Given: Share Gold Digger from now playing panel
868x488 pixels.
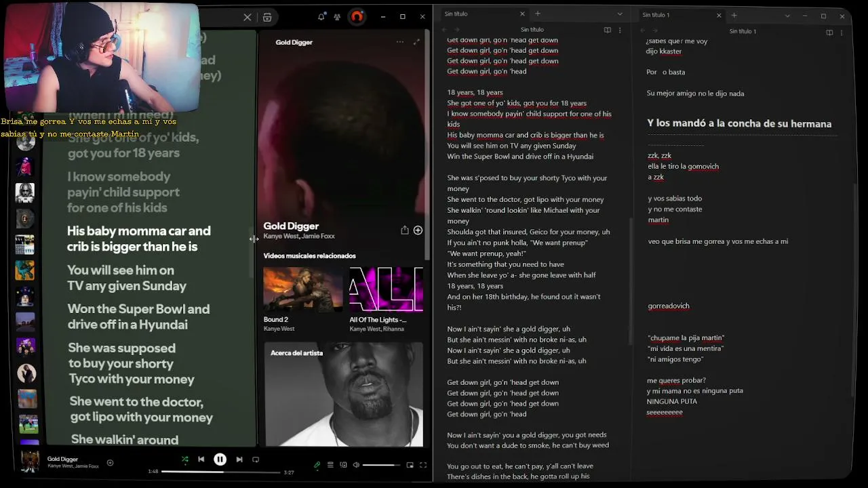Looking at the screenshot, I should [405, 230].
